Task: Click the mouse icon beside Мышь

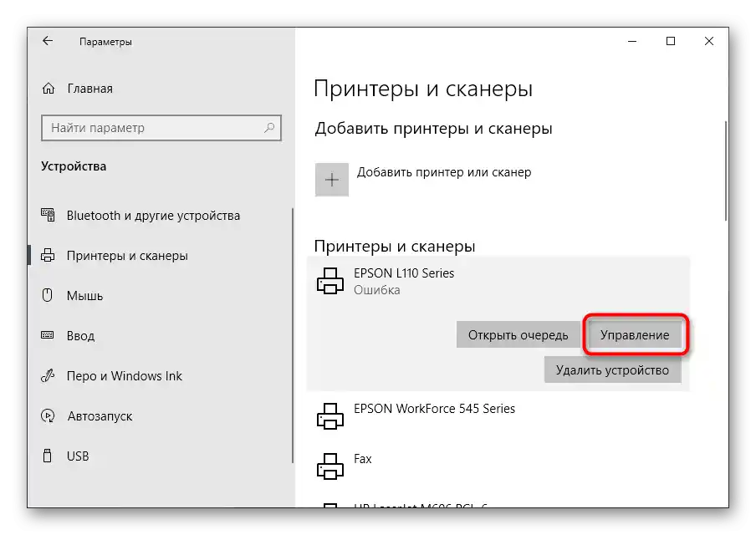Action: [x=47, y=295]
